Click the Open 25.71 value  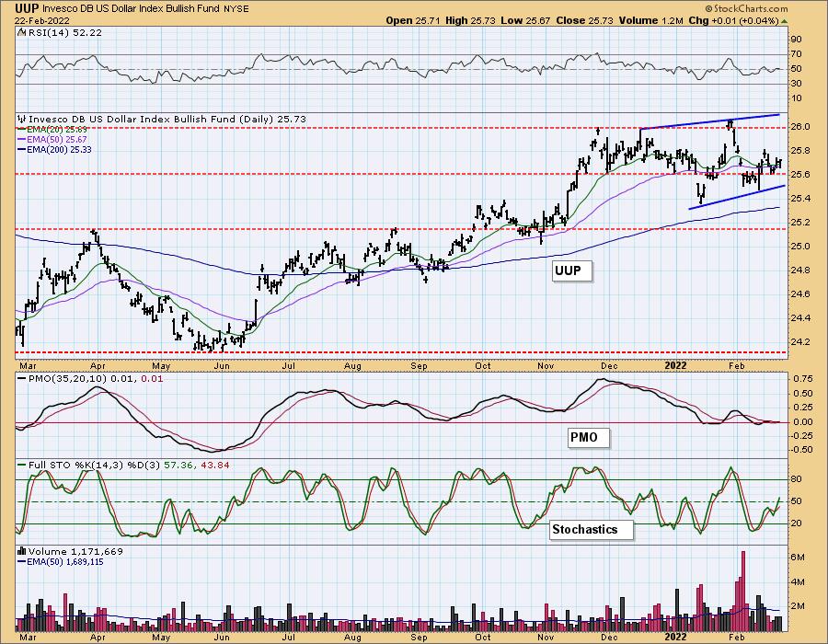click(413, 20)
